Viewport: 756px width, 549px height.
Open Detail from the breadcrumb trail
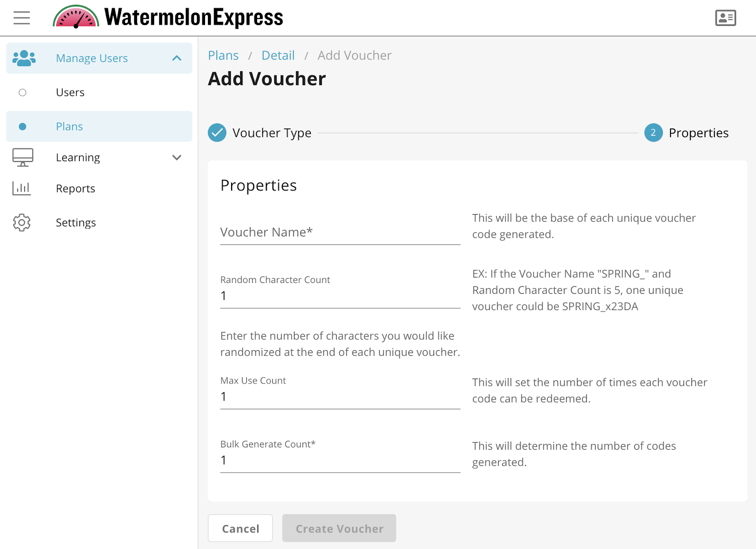278,55
